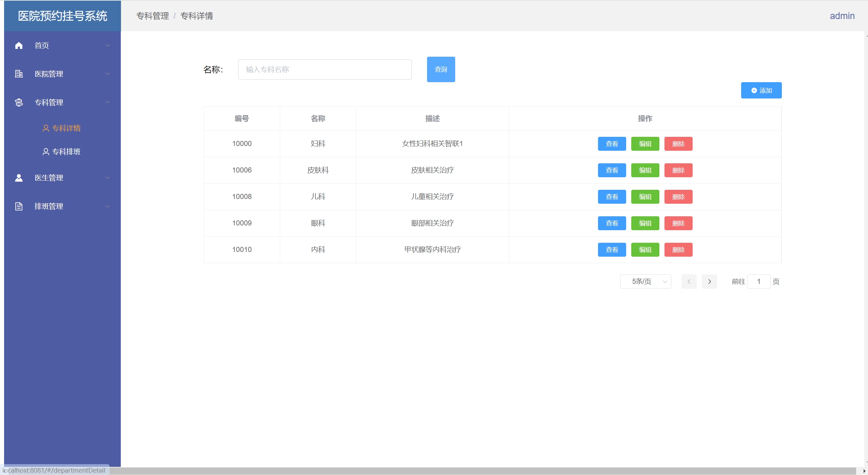Click the home icon in sidebar
The height and width of the screenshot is (475, 868).
click(x=19, y=45)
